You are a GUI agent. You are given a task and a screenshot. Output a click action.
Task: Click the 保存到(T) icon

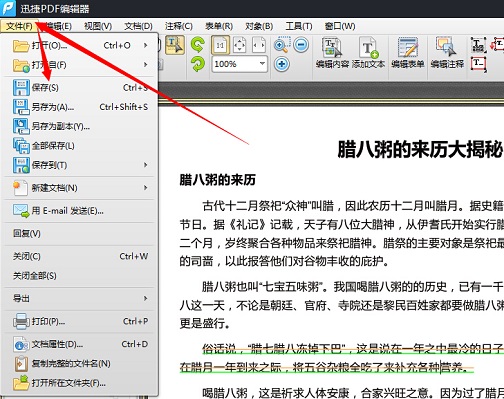pos(21,165)
